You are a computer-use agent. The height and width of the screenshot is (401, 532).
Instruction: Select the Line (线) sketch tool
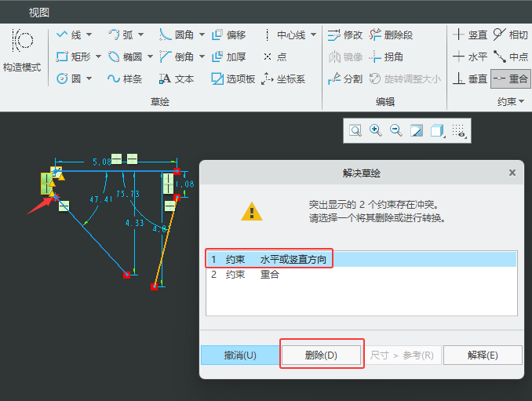coord(69,35)
